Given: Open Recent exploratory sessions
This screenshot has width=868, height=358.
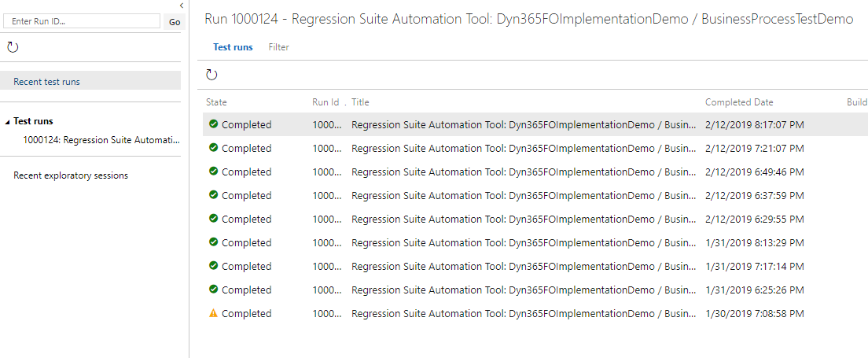Looking at the screenshot, I should [x=70, y=175].
